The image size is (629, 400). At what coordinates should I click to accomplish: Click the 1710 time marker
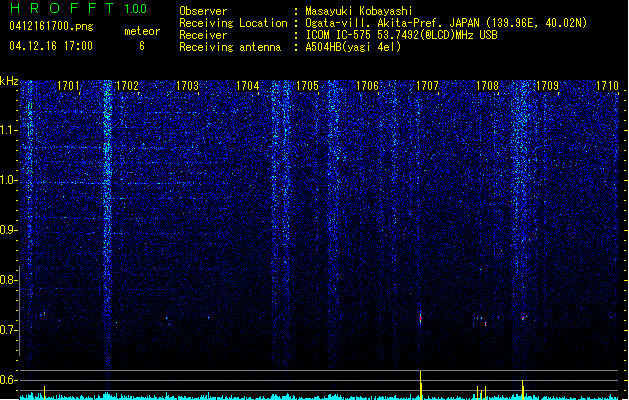[607, 86]
